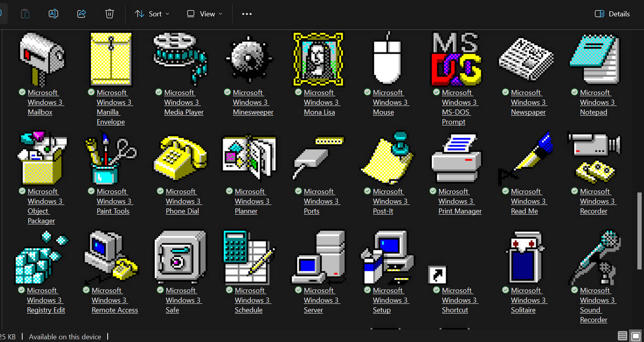Select the Safe icon file

tap(180, 256)
